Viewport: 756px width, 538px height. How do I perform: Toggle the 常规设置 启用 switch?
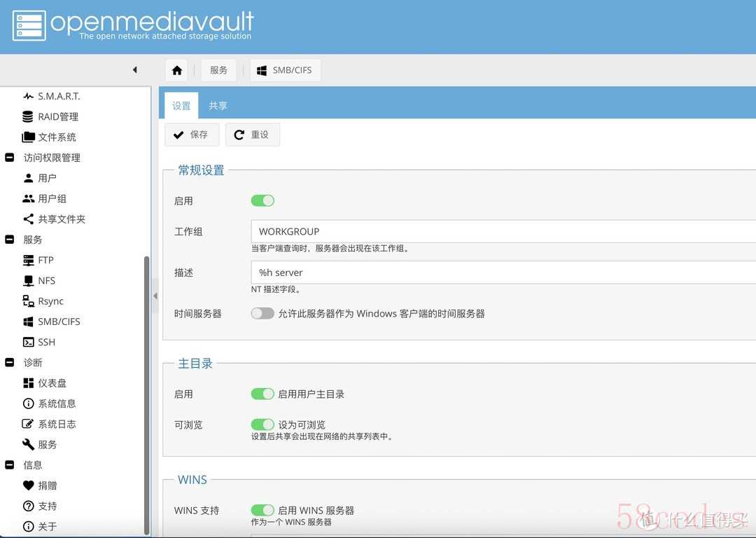coord(262,201)
